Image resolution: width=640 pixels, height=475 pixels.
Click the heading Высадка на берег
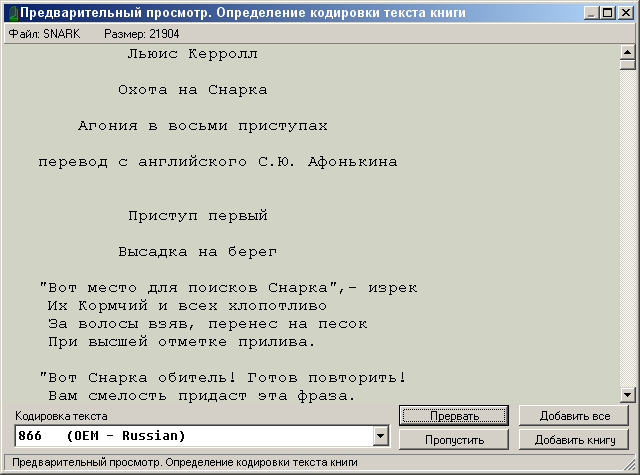[198, 252]
